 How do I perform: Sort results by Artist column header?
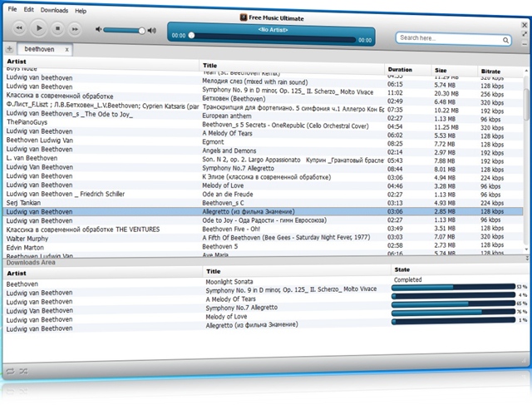coord(17,62)
